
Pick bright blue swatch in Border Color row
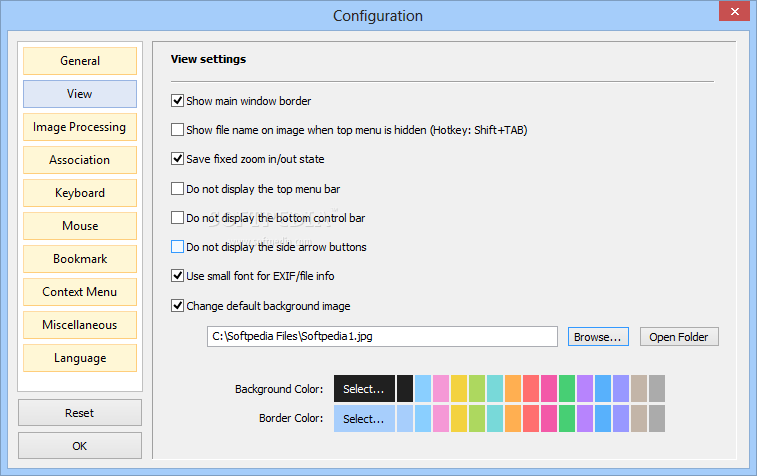coord(603,419)
